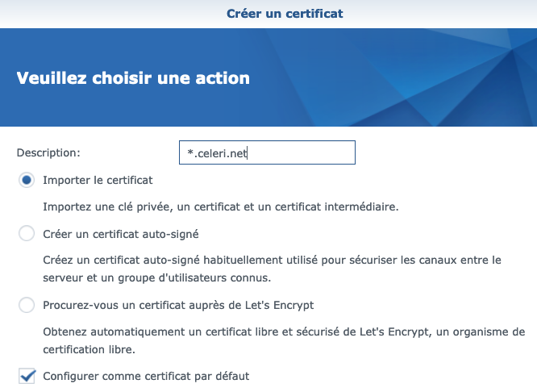Click the "Créer un certificat auto-signé" label text
537x392 pixels.
[120, 234]
